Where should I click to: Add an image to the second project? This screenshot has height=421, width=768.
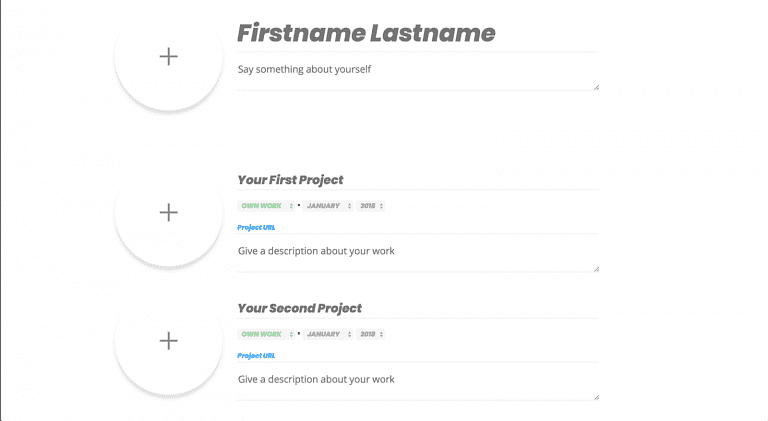pyautogui.click(x=169, y=342)
